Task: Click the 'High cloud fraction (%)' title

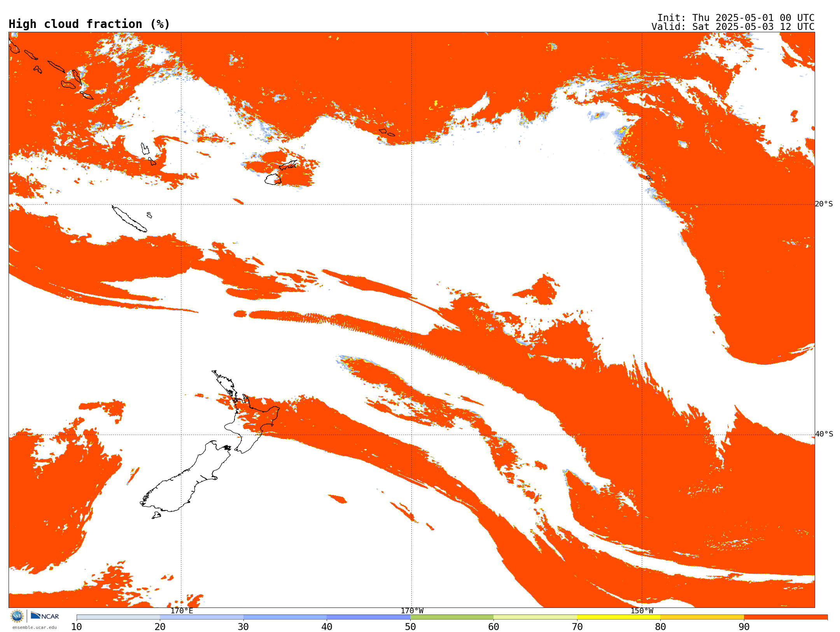Action: click(x=89, y=24)
